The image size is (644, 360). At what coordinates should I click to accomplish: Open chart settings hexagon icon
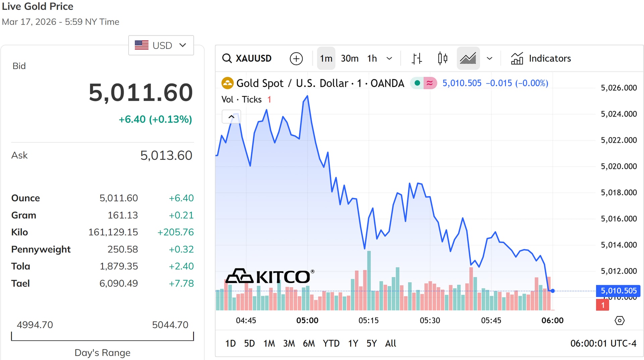click(619, 320)
